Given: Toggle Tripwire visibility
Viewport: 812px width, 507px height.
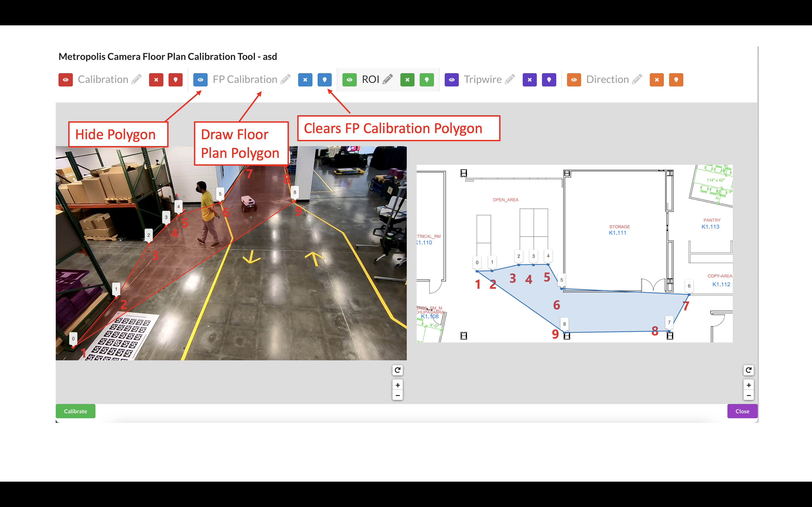Looking at the screenshot, I should point(452,79).
